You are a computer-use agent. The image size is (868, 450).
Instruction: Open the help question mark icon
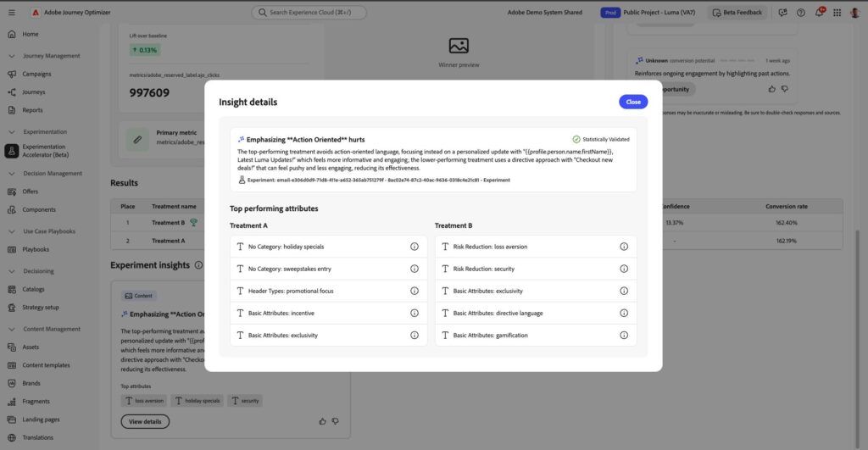coord(800,12)
